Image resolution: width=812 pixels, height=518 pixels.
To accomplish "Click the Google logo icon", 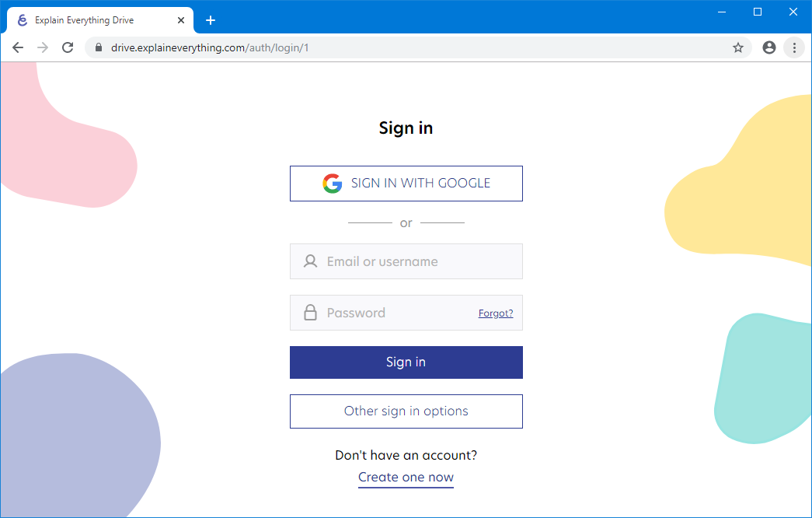I will (x=332, y=184).
